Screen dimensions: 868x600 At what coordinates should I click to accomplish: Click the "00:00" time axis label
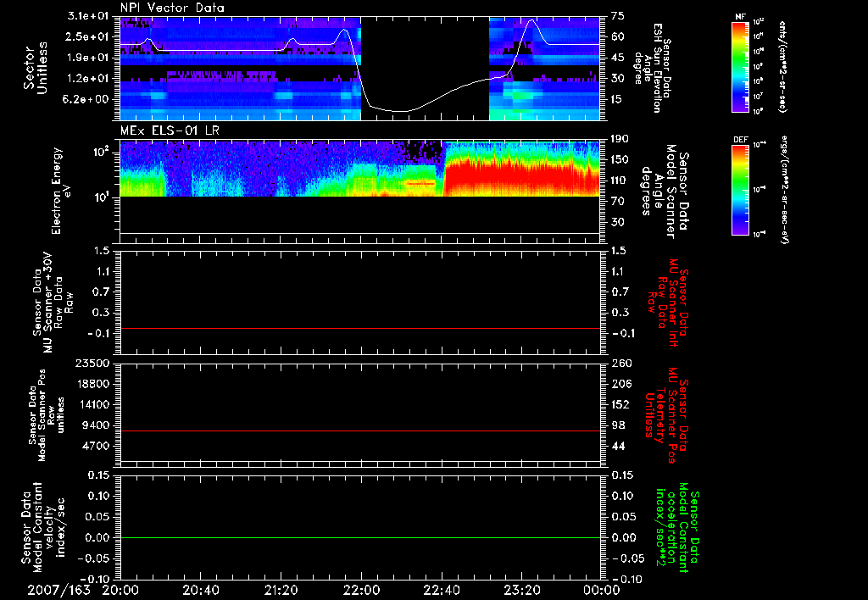point(602,590)
